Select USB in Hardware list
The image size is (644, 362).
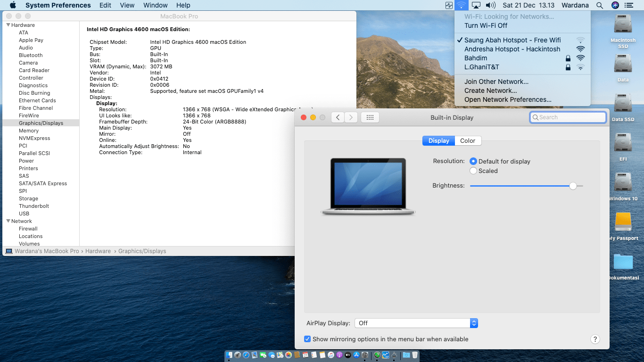(x=24, y=214)
